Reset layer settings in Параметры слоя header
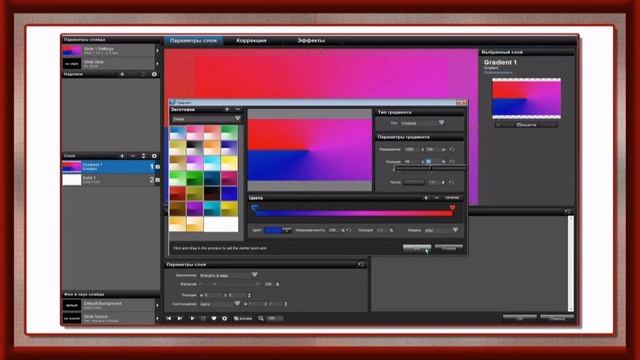Viewport: 640px width, 360px height. point(361,264)
